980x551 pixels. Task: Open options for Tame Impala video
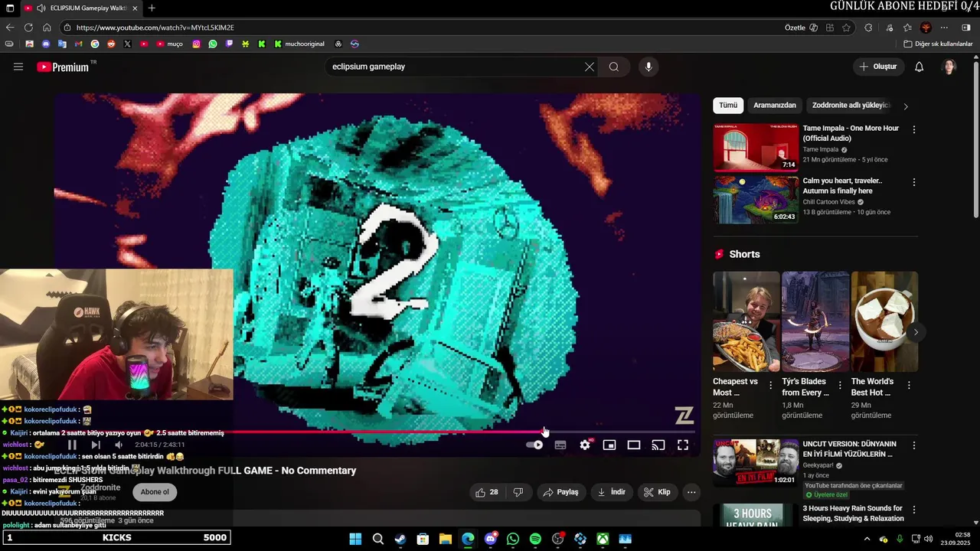click(914, 130)
